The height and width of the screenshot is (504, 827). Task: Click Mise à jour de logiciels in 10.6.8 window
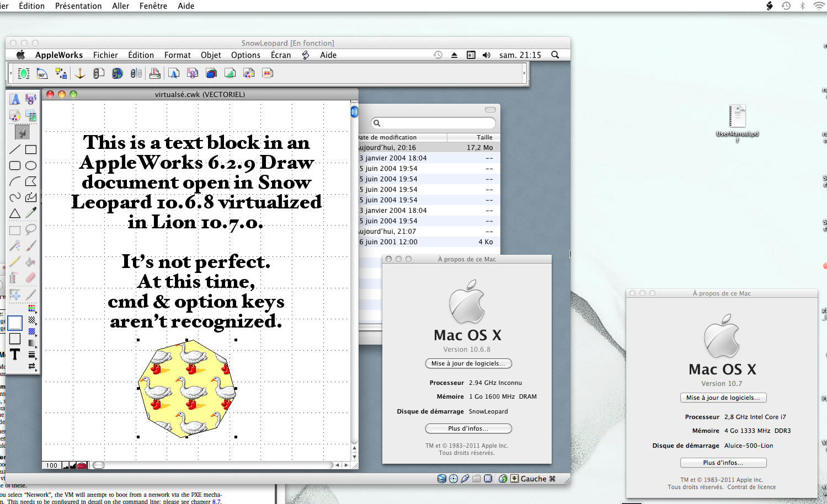point(468,363)
